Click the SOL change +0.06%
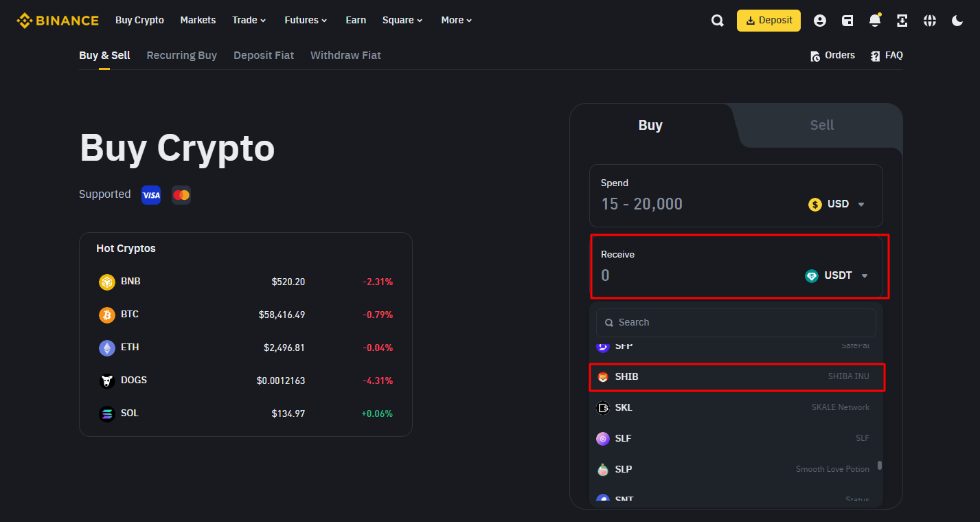 (x=377, y=413)
